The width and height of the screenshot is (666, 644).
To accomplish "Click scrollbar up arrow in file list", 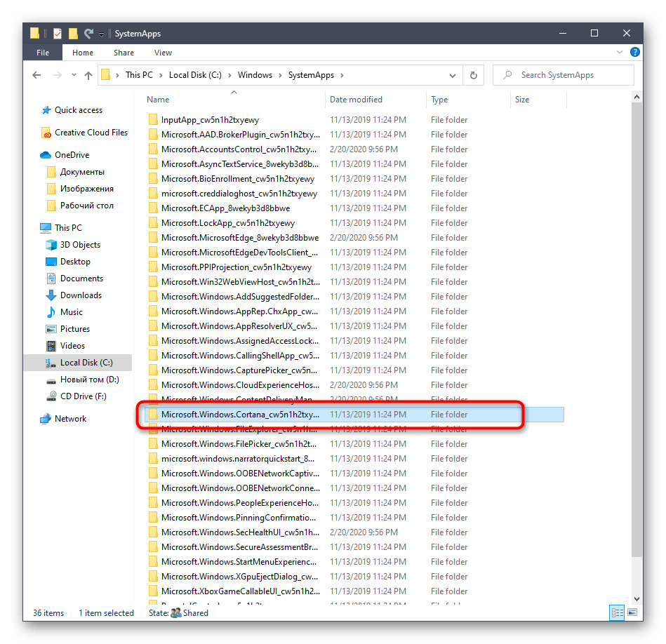I will pos(637,98).
